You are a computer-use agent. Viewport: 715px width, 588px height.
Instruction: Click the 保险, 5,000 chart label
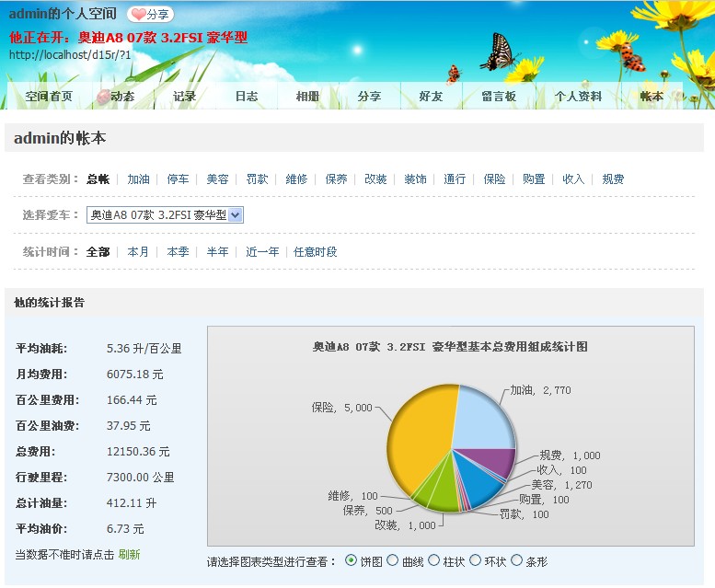click(342, 408)
